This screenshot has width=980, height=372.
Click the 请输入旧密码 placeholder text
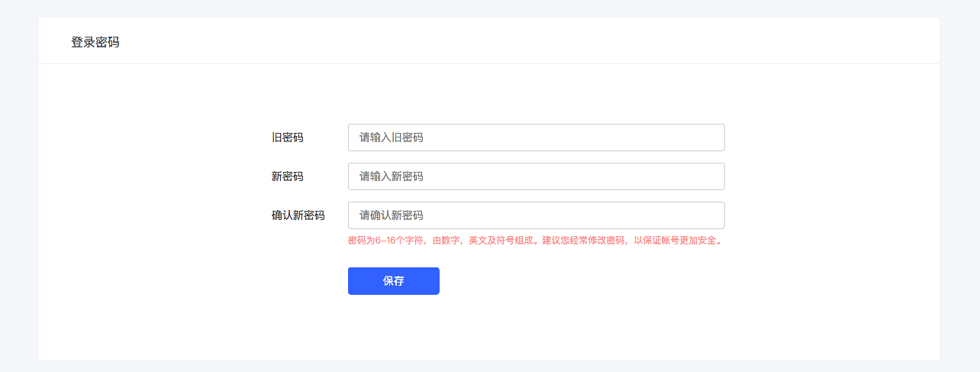(x=392, y=137)
